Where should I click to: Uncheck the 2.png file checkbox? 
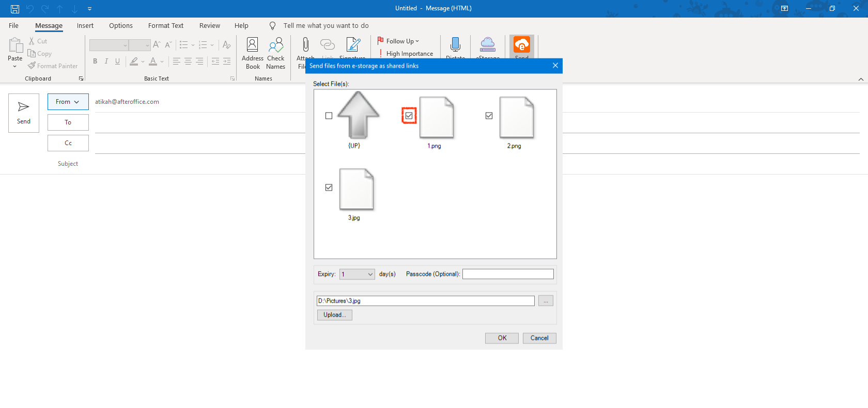(489, 116)
